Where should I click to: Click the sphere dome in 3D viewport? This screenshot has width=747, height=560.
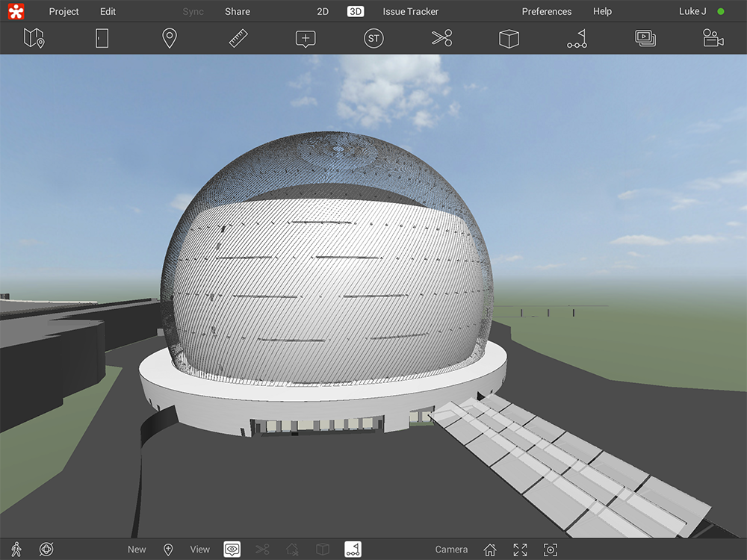326,260
